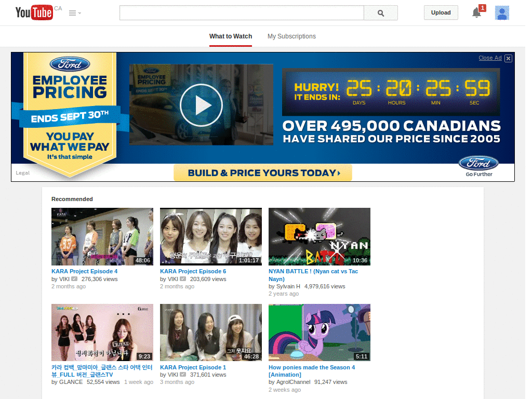Open the account avatar menu

click(502, 13)
